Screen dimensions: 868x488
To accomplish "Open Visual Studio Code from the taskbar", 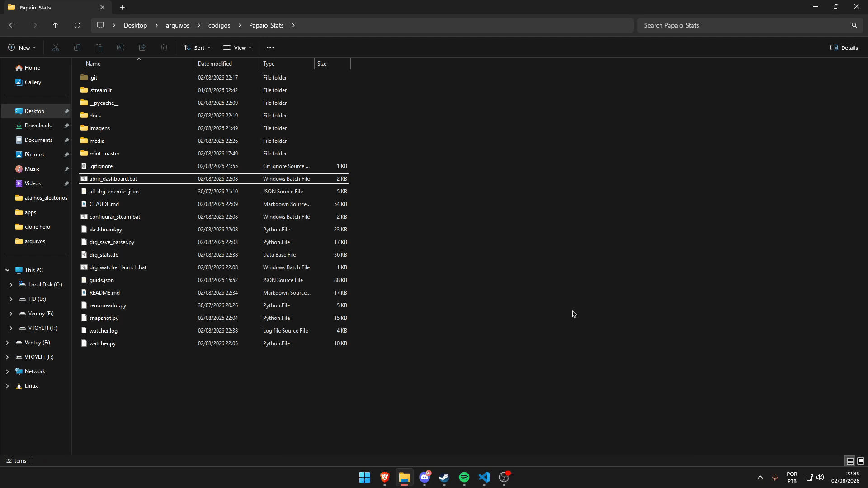I will [x=484, y=477].
